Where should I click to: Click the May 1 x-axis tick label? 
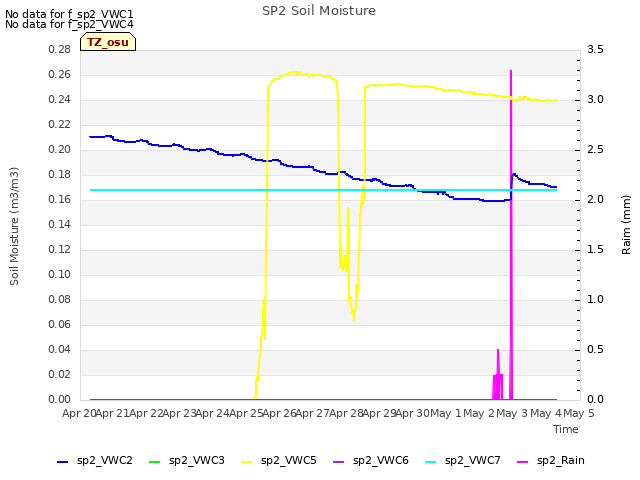pos(446,413)
